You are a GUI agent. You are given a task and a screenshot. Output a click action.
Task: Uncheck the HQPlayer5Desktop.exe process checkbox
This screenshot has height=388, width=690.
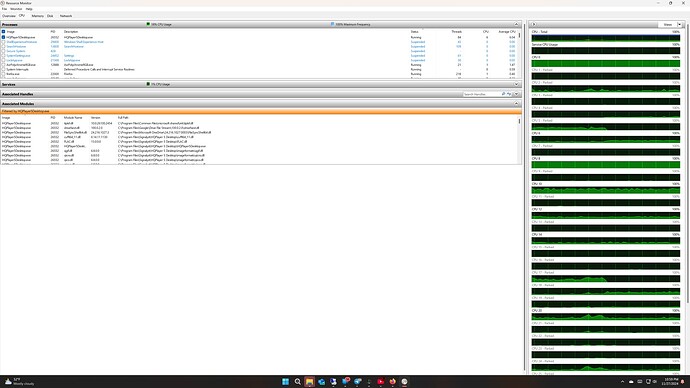[4, 37]
